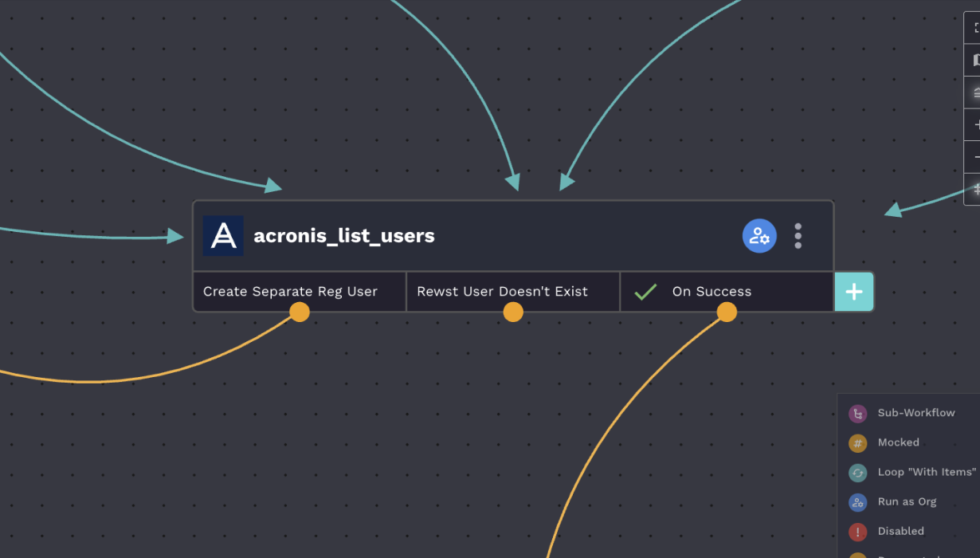The width and height of the screenshot is (980, 558).
Task: Choose "Sub-Workflow" from the legend menu
Action: point(916,413)
